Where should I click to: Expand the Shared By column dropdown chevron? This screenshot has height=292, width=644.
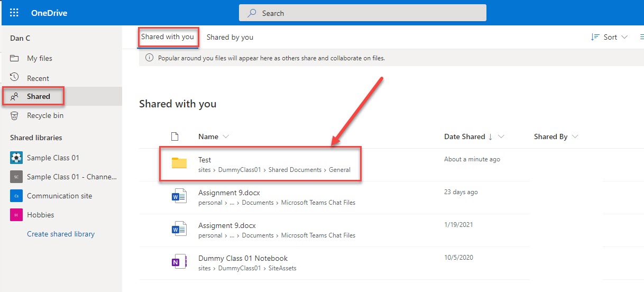(x=575, y=136)
